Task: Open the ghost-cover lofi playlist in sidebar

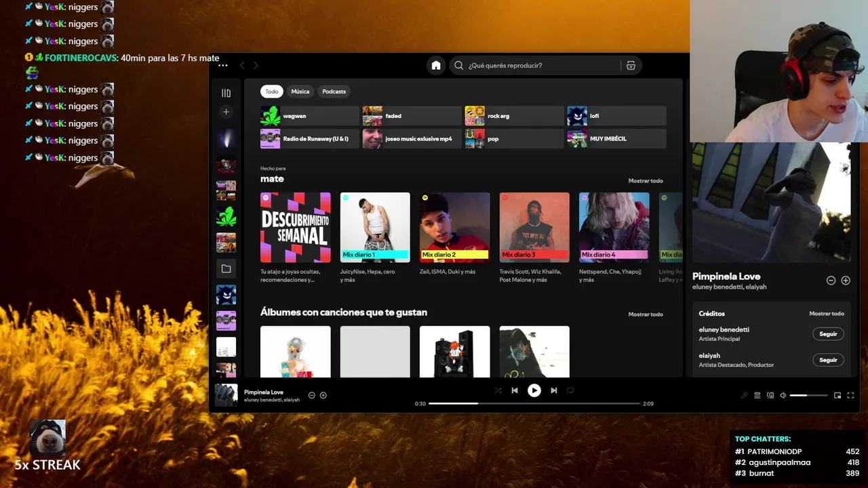Action: click(226, 295)
